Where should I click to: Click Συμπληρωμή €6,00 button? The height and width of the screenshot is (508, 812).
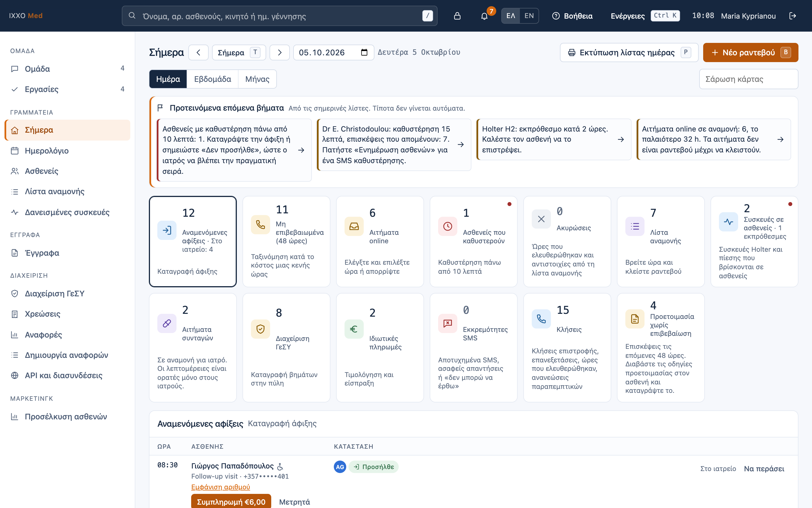pyautogui.click(x=231, y=501)
